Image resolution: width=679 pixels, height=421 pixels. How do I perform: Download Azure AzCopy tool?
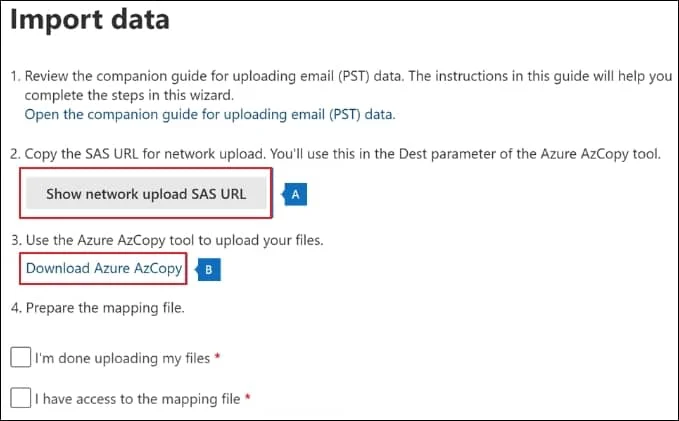click(x=104, y=268)
